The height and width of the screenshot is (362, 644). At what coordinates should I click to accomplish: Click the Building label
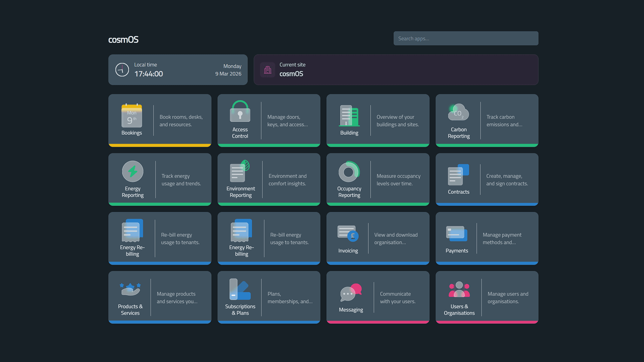[x=349, y=133]
